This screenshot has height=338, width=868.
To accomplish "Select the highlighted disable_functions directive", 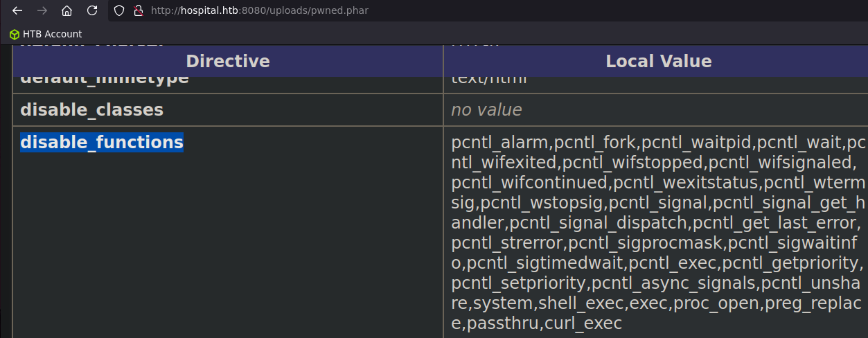I will tap(102, 142).
